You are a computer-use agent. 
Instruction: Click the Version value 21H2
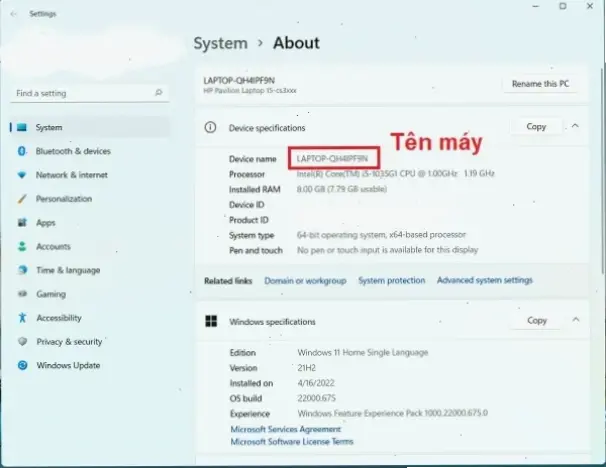click(306, 368)
